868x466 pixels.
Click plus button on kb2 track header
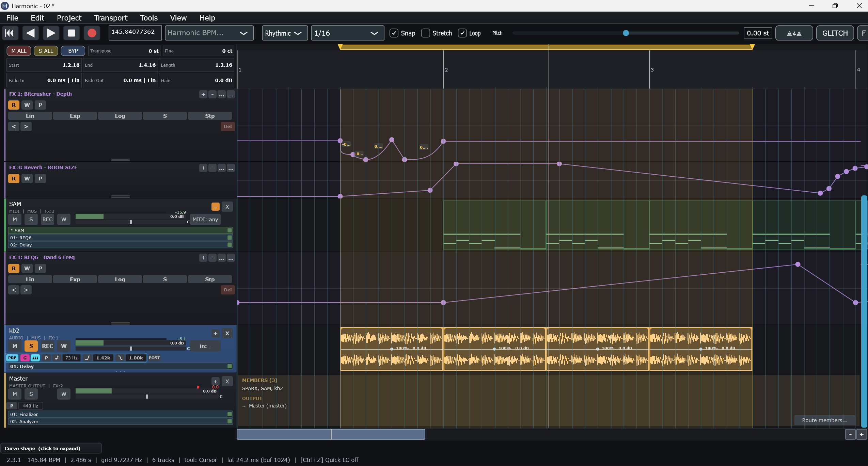click(x=215, y=333)
